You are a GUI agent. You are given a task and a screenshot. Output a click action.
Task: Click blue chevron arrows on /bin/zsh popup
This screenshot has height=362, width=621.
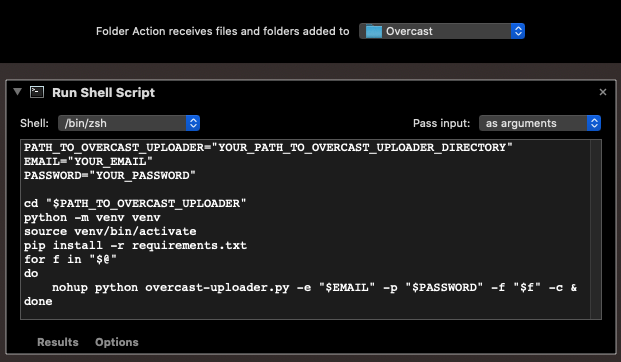tap(193, 123)
